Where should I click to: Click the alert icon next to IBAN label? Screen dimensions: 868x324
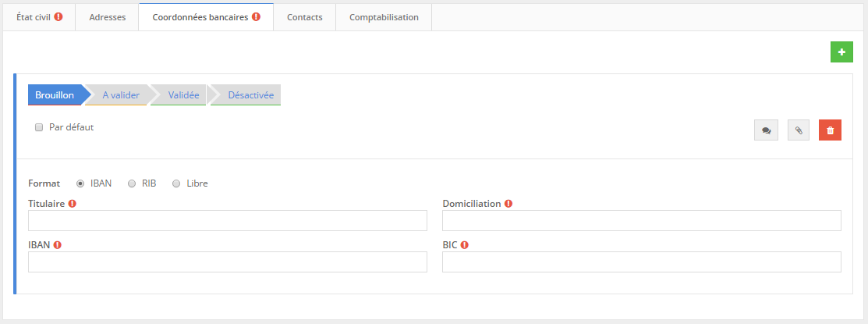click(x=58, y=244)
